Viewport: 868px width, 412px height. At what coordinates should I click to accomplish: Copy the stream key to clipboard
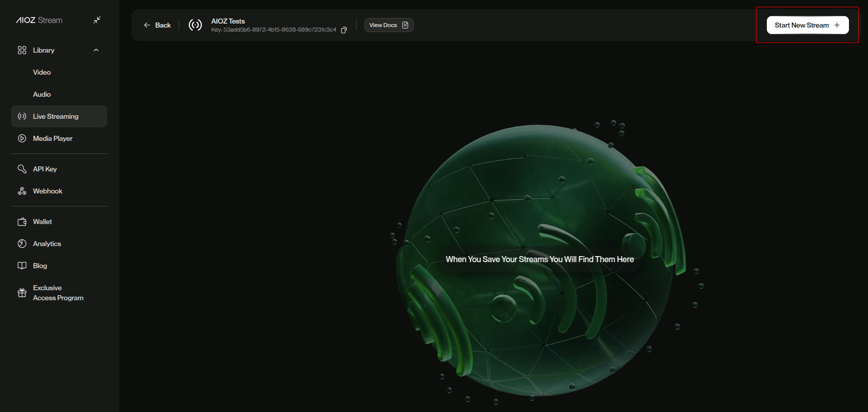coord(344,30)
